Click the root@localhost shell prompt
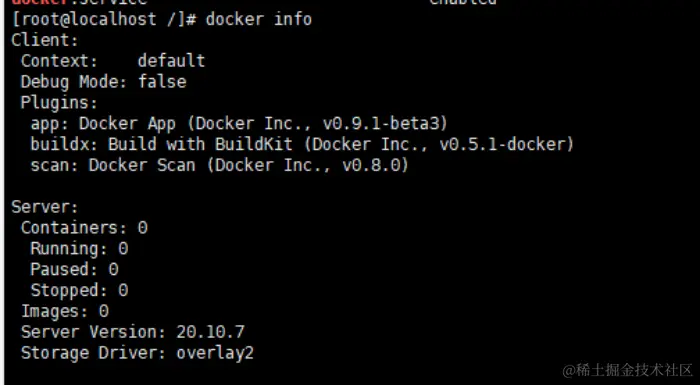The width and height of the screenshot is (700, 385). pyautogui.click(x=104, y=19)
